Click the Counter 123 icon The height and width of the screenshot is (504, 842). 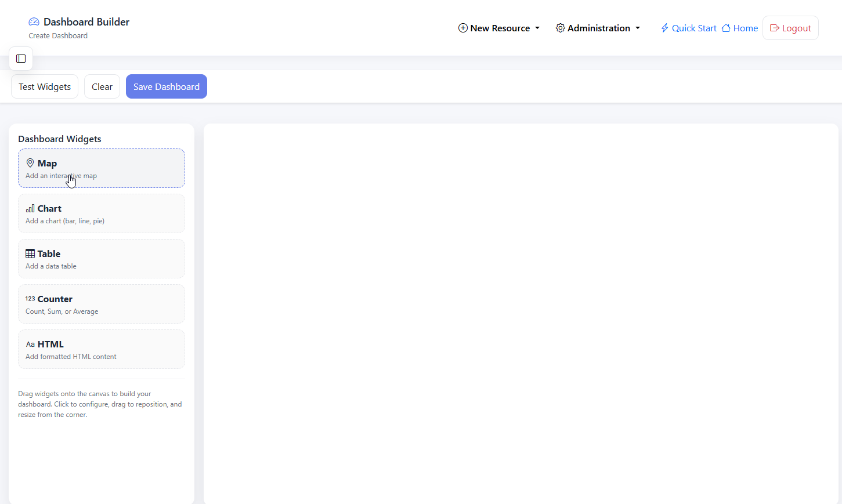(30, 299)
